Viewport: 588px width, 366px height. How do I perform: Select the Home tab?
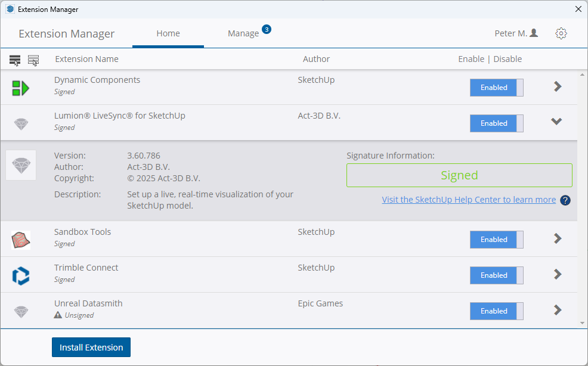(168, 33)
